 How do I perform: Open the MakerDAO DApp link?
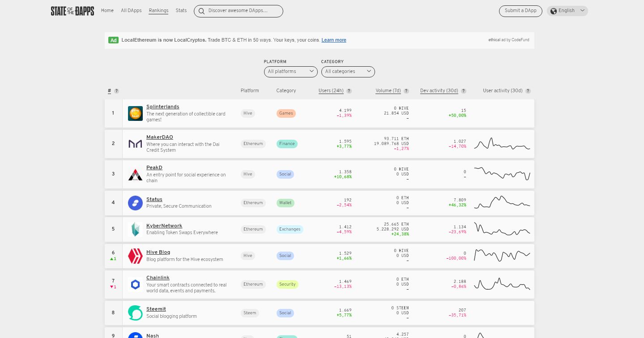160,137
